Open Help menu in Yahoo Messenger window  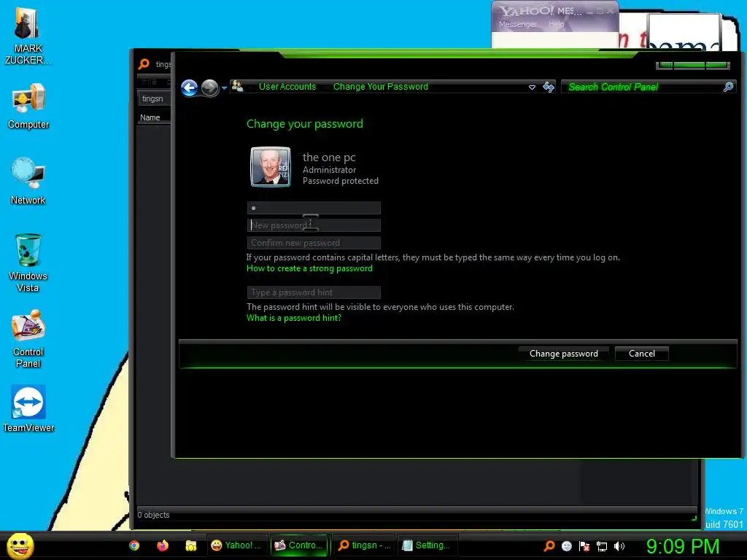click(556, 24)
